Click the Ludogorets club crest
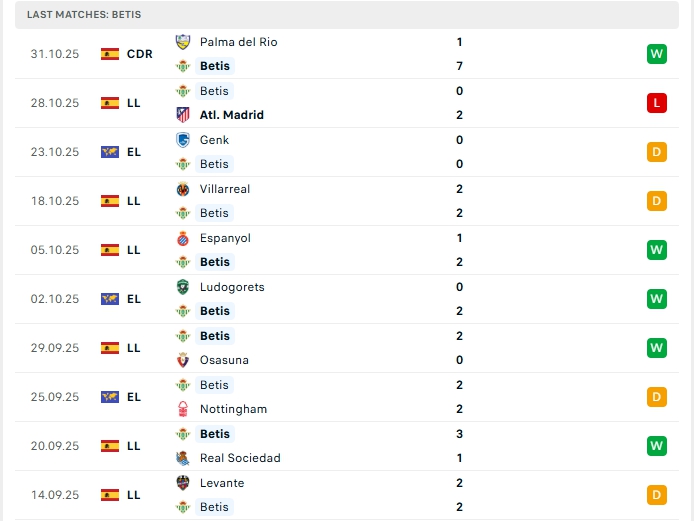The height and width of the screenshot is (521, 694). [182, 287]
